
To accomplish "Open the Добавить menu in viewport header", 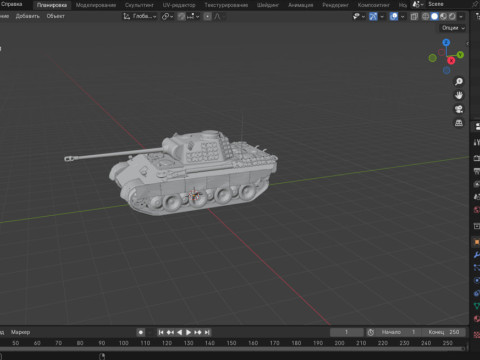I will pos(28,16).
